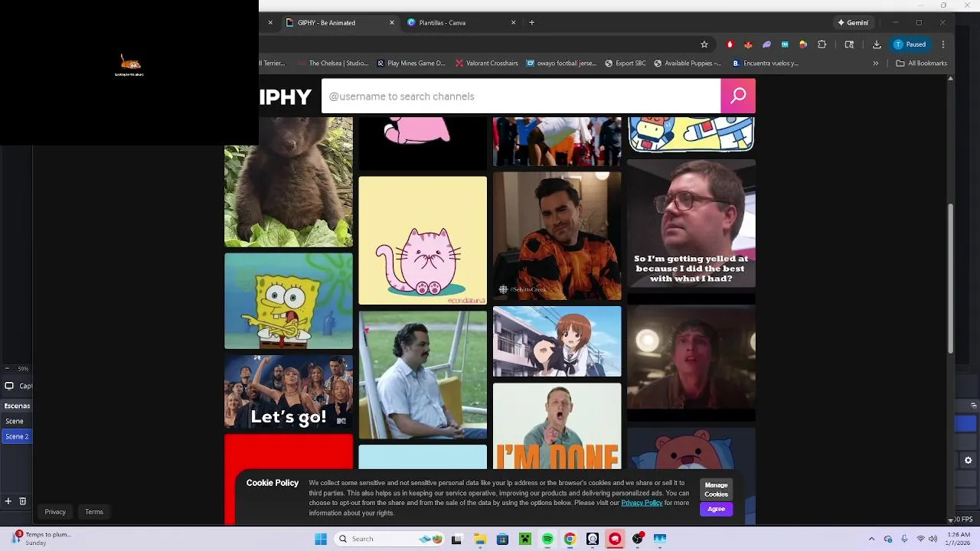The image size is (980, 551).
Task: Focus the GIPHY search channels field
Action: 521,96
